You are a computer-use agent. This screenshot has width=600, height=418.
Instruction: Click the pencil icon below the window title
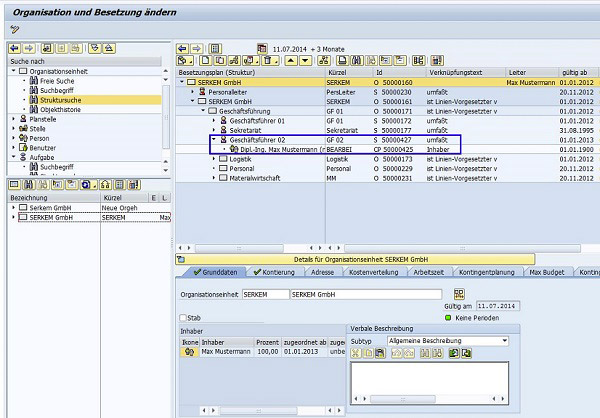[x=15, y=29]
